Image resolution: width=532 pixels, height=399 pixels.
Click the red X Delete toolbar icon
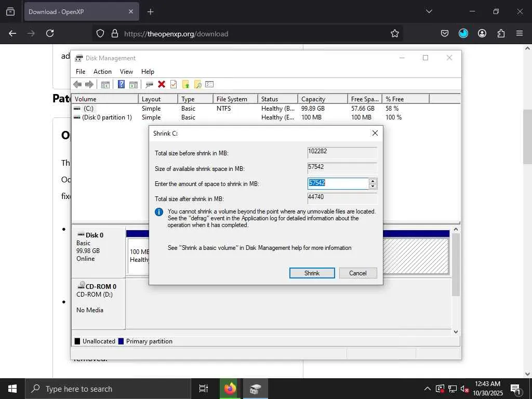click(x=162, y=84)
